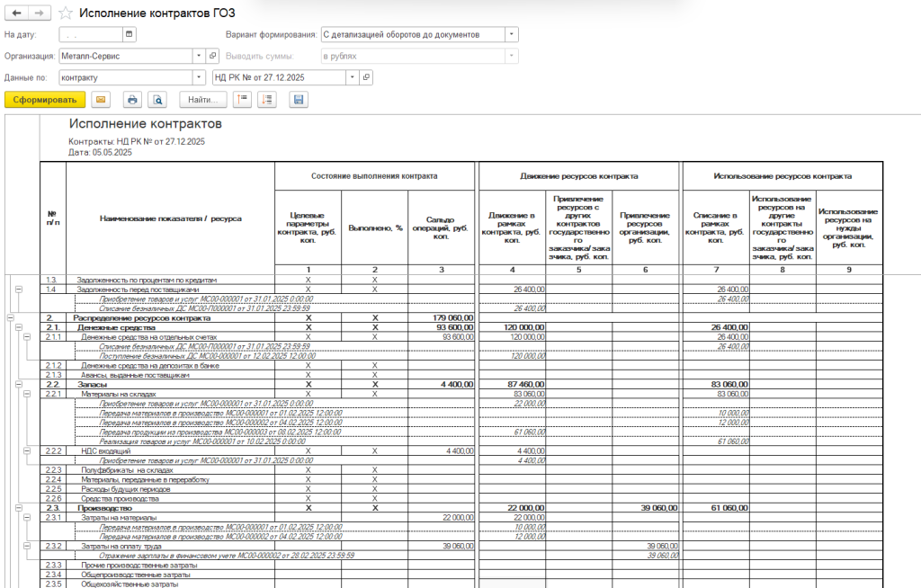Select the Общепроизводственные затраты row
Viewport: 921px width, 588px height.
(136, 575)
